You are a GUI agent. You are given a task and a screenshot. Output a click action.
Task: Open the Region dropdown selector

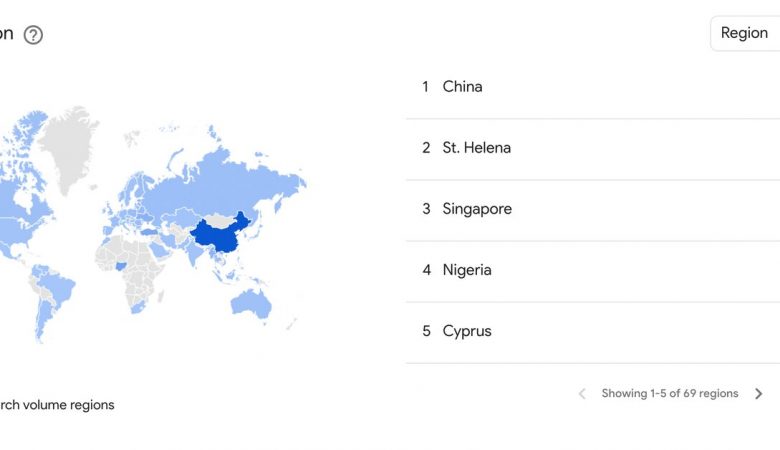pyautogui.click(x=745, y=33)
